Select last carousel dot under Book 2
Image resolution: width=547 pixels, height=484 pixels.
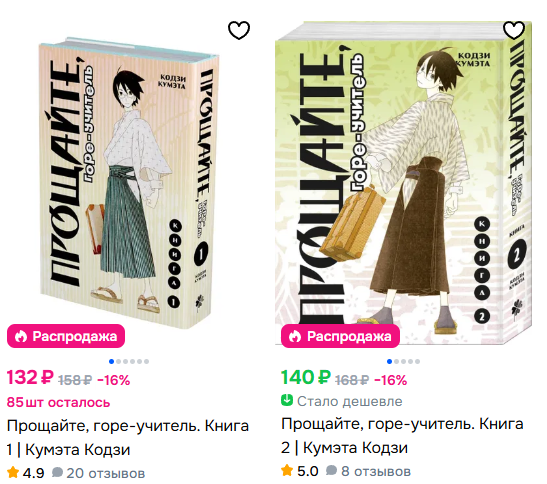[x=418, y=362]
